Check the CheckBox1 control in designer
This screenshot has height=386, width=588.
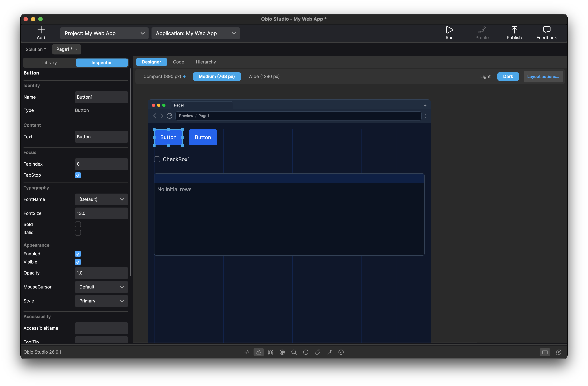pyautogui.click(x=157, y=159)
